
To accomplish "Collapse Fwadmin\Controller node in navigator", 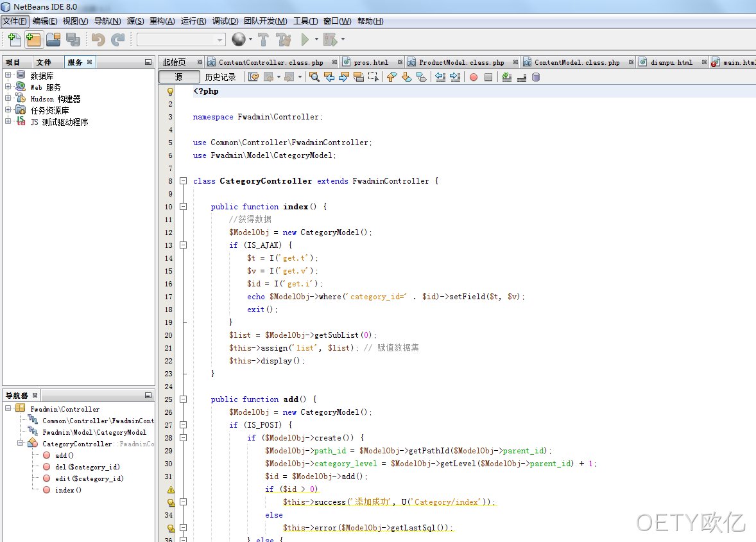I will click(x=8, y=408).
